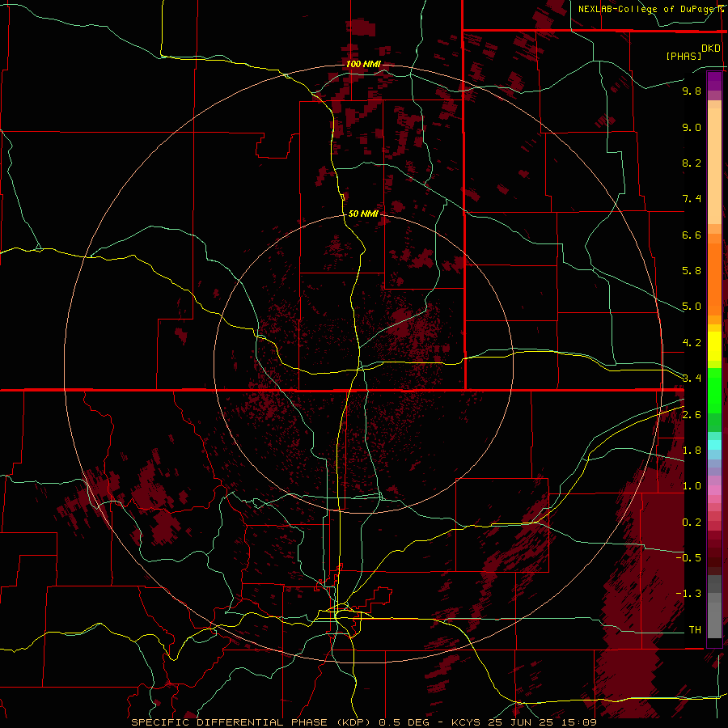Click the [PHAS] label above the color bar
Viewport: 728px width, 728px height.
tap(684, 56)
